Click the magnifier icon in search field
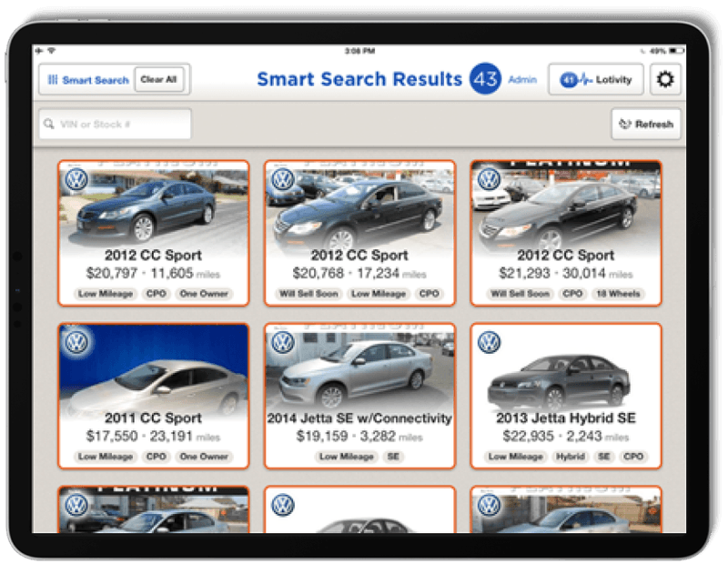This screenshot has height=564, width=728. point(49,124)
